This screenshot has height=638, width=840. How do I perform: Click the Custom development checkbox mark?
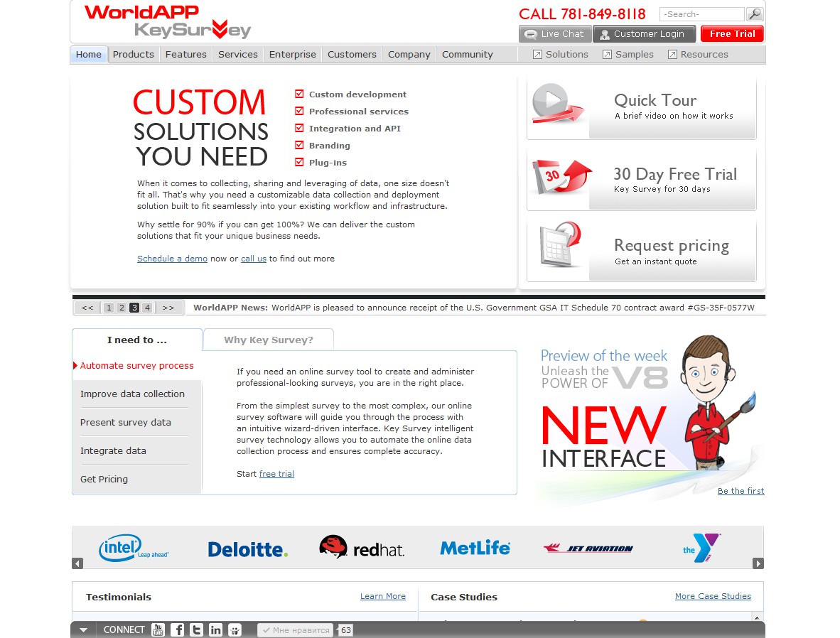[299, 94]
